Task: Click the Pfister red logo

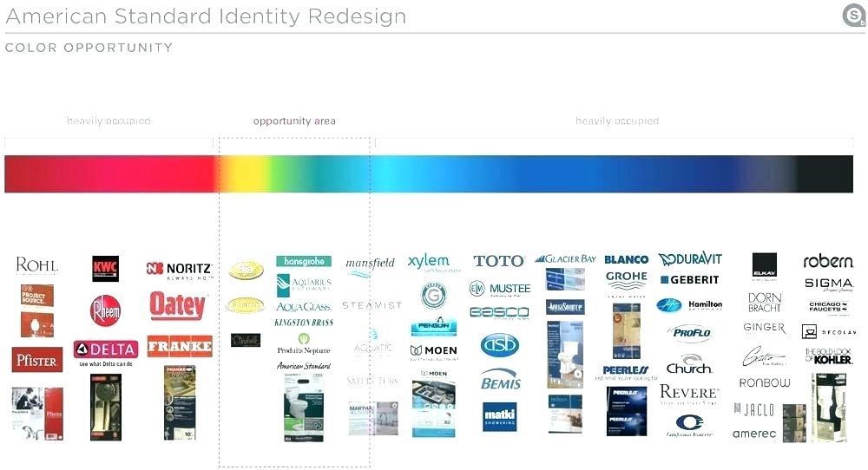Action: point(36,361)
